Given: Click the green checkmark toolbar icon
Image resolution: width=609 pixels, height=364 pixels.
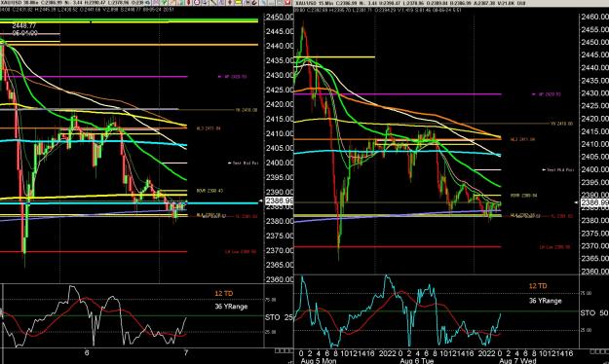Looking at the screenshot, I should (164, 2).
